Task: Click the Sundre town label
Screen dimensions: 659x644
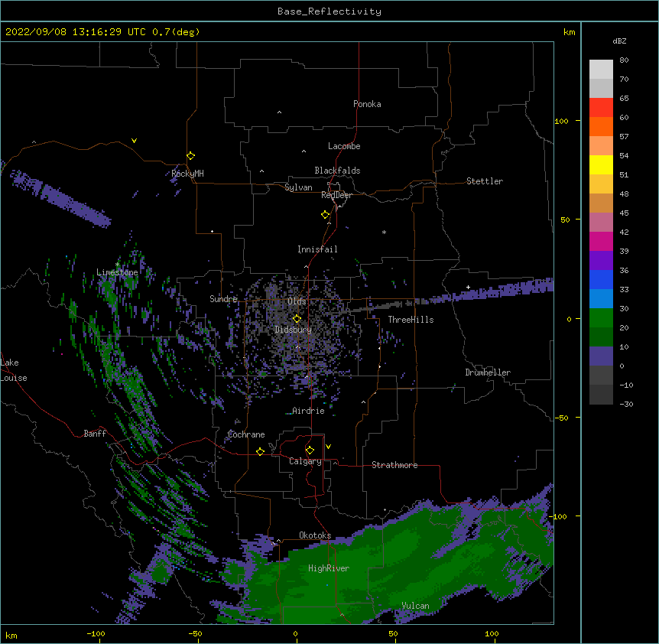Action: [223, 299]
